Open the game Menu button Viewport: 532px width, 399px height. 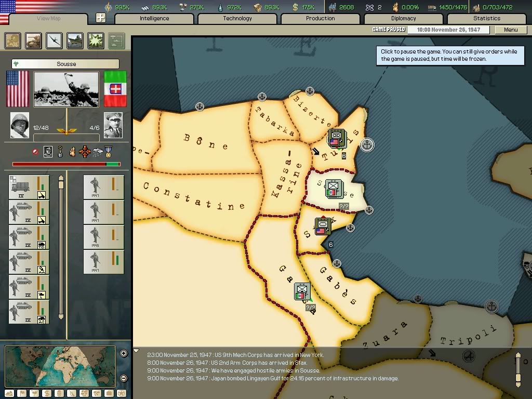pos(511,30)
